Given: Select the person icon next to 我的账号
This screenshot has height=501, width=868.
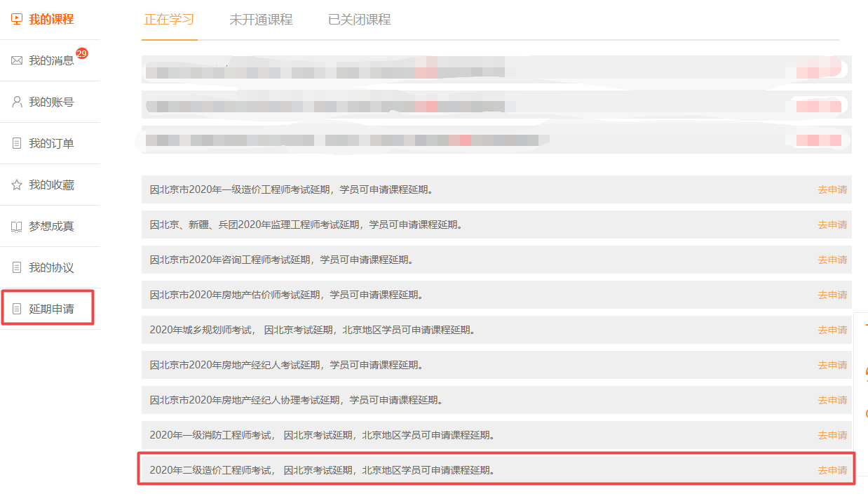Looking at the screenshot, I should coord(16,102).
